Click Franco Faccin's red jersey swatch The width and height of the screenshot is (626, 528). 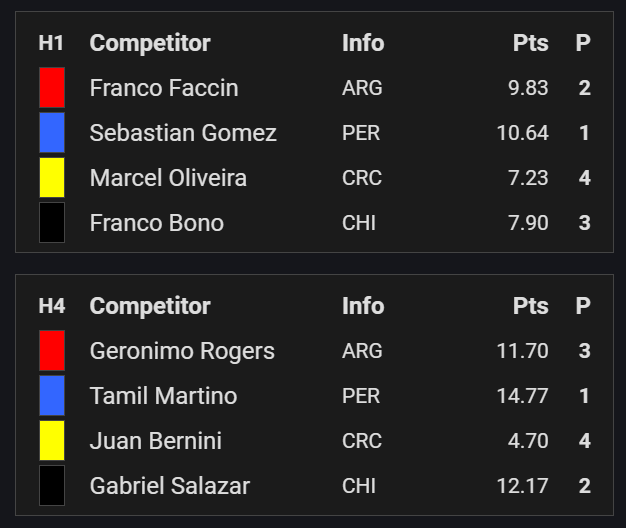(52, 87)
